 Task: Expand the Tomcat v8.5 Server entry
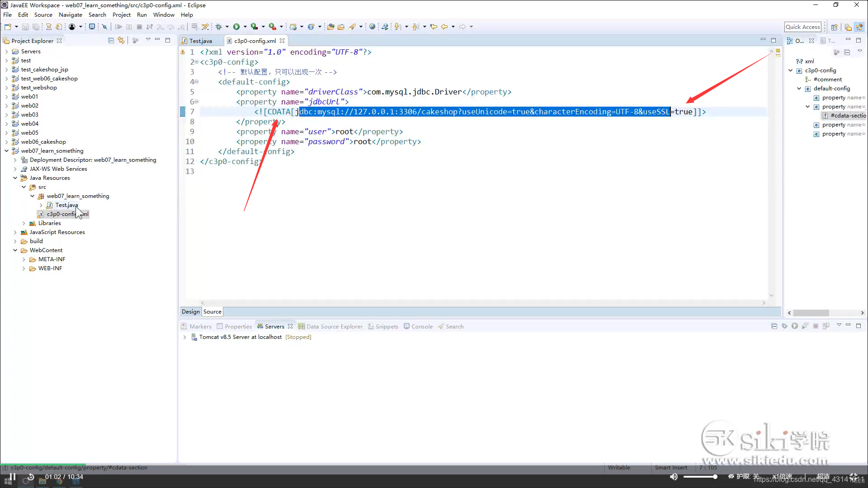coord(184,337)
